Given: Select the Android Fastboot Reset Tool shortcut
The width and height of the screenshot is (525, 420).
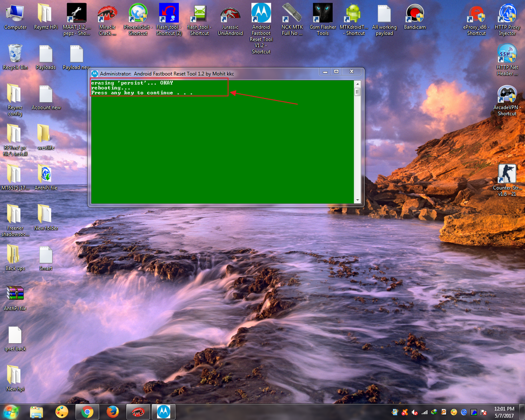Looking at the screenshot, I should 261,13.
